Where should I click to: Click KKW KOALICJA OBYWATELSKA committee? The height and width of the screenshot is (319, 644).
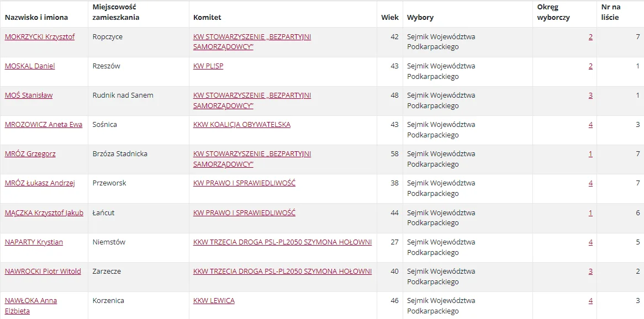241,124
